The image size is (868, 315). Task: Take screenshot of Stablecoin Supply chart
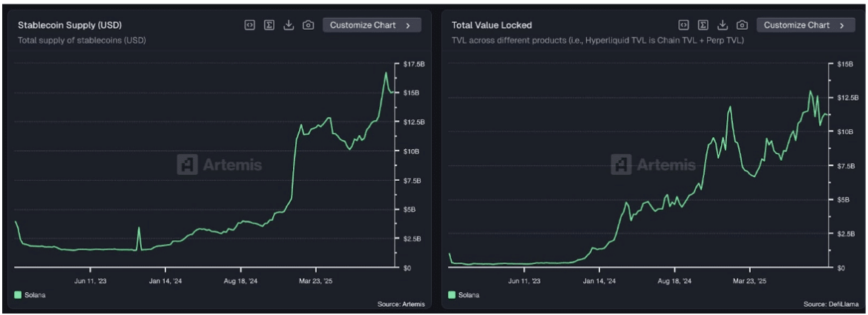click(309, 25)
